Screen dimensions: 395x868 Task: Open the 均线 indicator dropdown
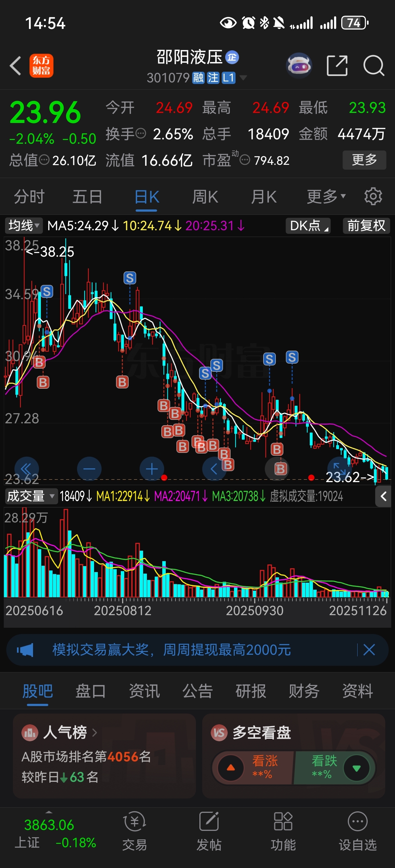24,225
